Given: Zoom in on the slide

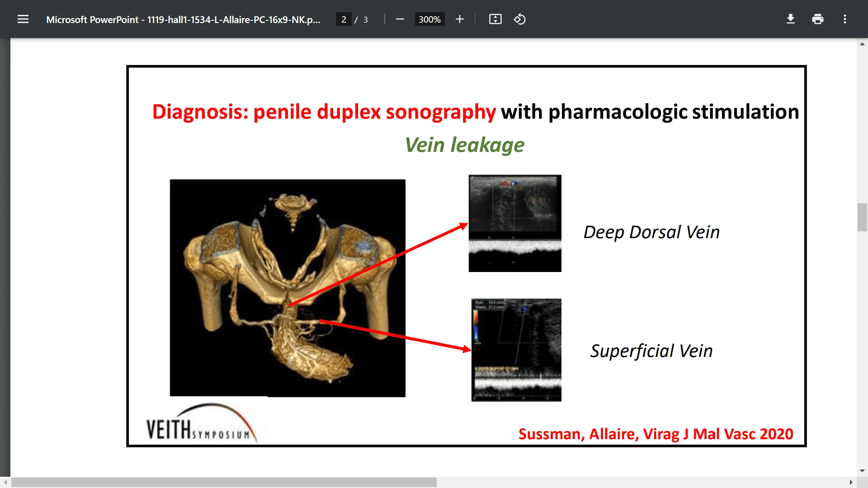Looking at the screenshot, I should tap(459, 19).
